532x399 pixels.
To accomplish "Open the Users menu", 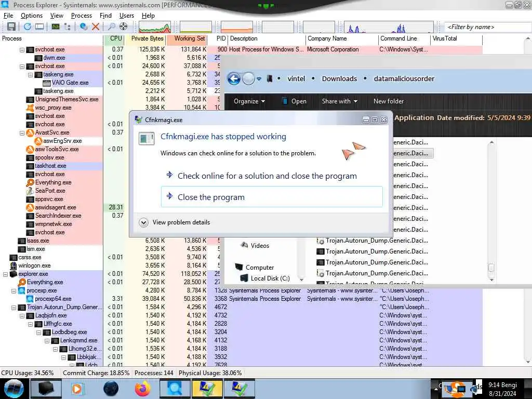I will (x=127, y=16).
